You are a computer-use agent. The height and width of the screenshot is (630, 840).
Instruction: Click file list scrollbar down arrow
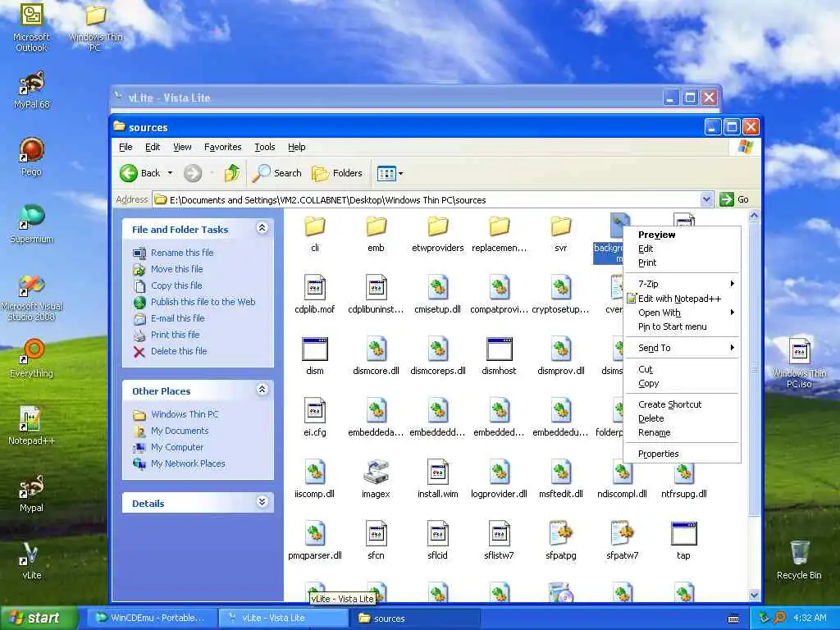(x=755, y=596)
